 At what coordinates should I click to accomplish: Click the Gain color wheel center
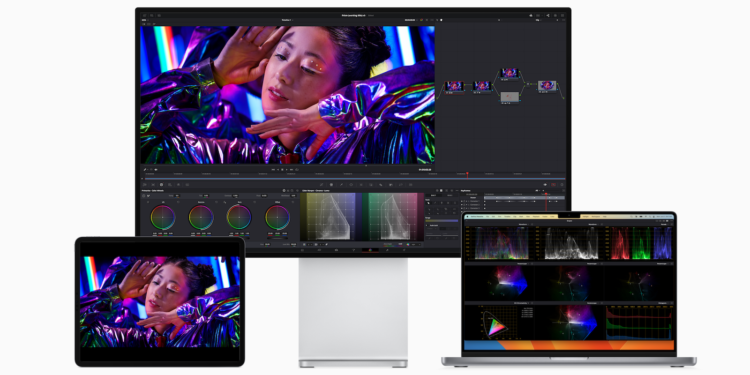click(x=239, y=218)
